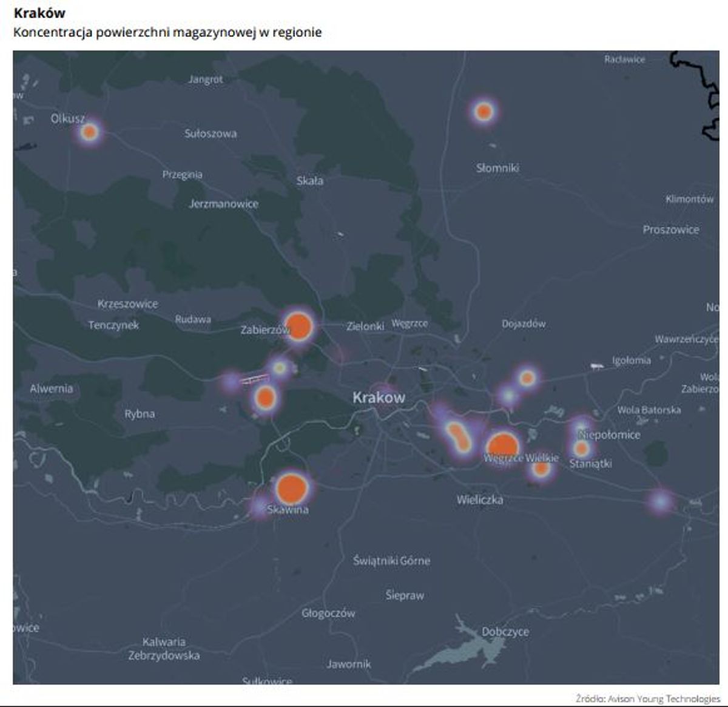Click the Proszowice town label

[x=670, y=229]
